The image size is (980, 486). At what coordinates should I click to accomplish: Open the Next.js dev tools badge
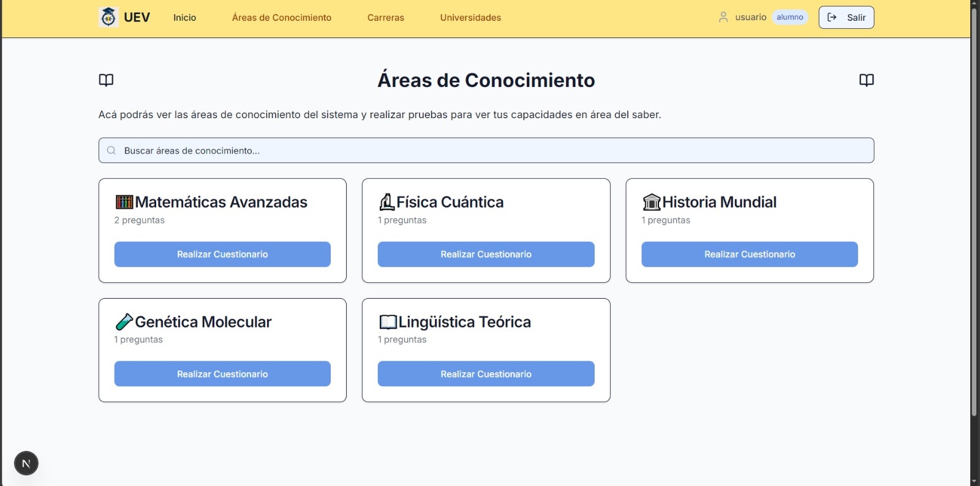[x=26, y=463]
